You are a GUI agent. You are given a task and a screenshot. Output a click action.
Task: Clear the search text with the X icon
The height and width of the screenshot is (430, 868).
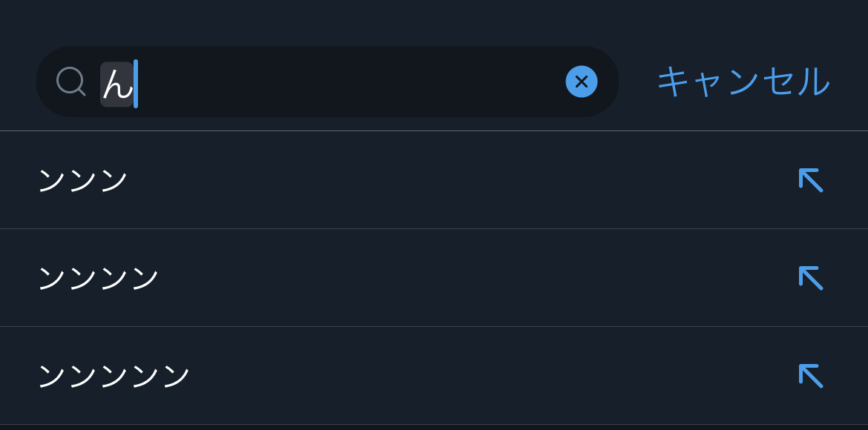pyautogui.click(x=582, y=82)
